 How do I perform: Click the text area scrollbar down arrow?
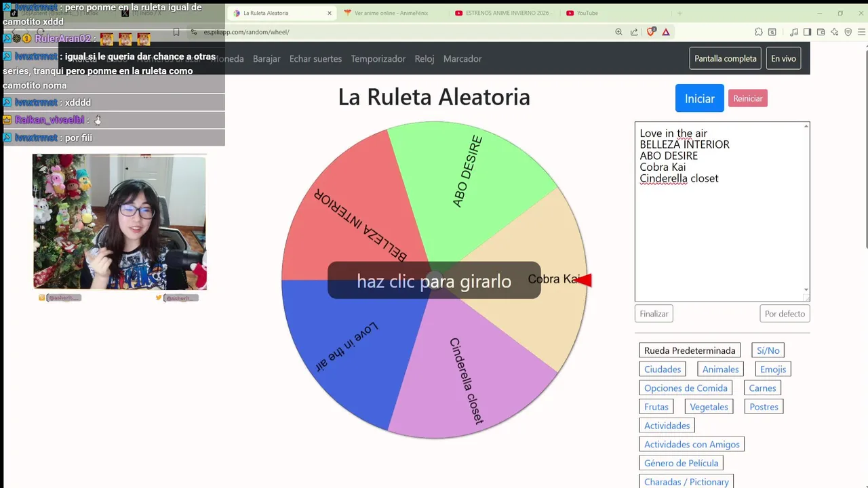(x=806, y=289)
